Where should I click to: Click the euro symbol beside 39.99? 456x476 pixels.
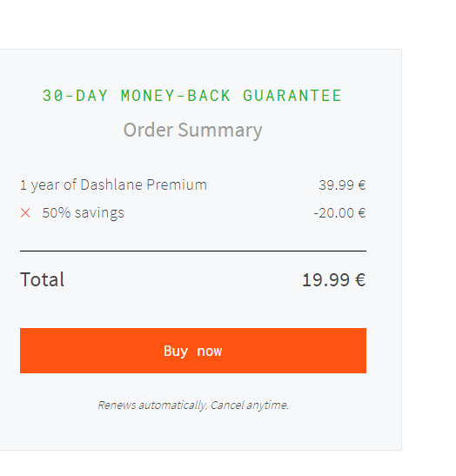pos(362,185)
